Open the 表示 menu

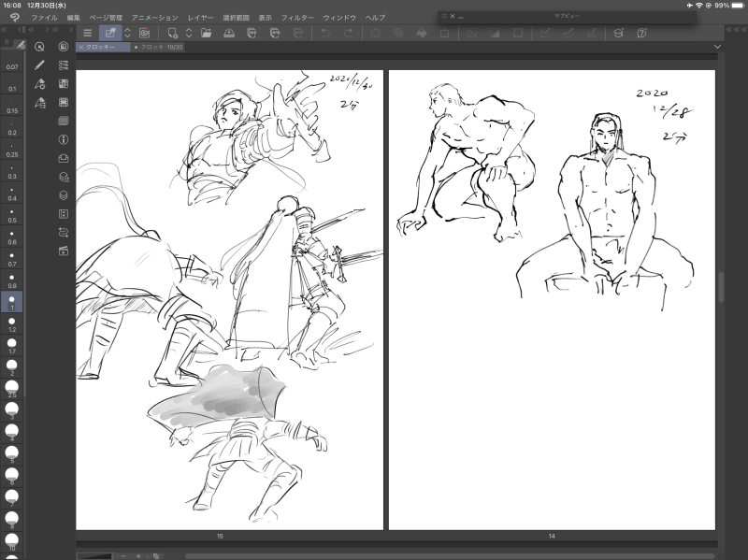[266, 18]
